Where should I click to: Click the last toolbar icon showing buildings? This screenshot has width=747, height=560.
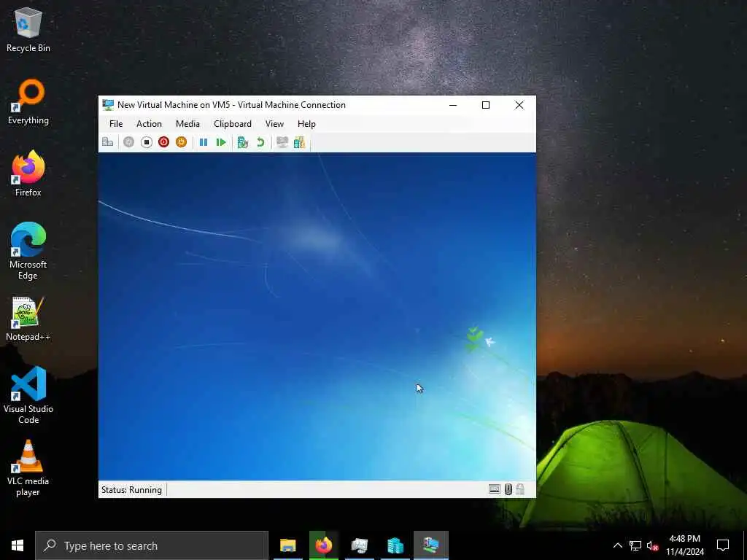[299, 142]
